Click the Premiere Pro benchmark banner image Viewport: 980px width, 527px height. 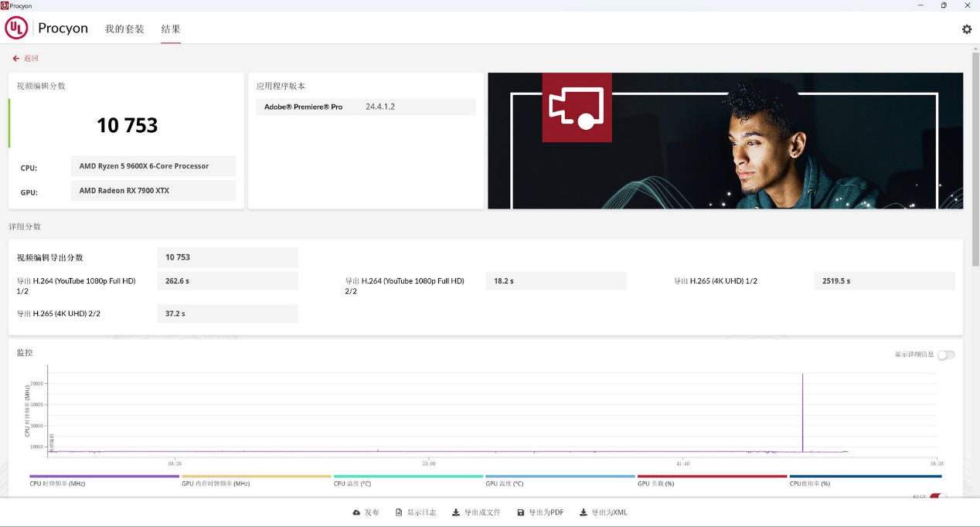tap(725, 141)
